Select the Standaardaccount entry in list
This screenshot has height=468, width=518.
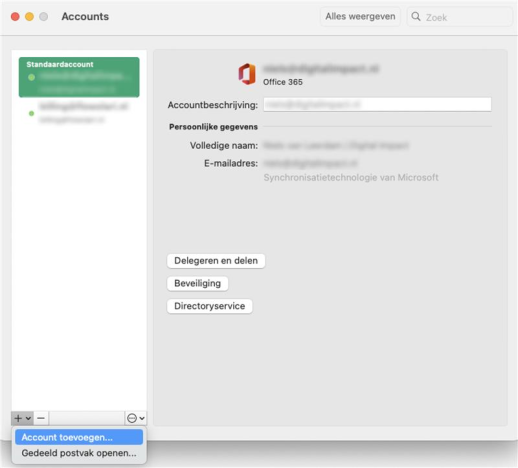pos(79,77)
